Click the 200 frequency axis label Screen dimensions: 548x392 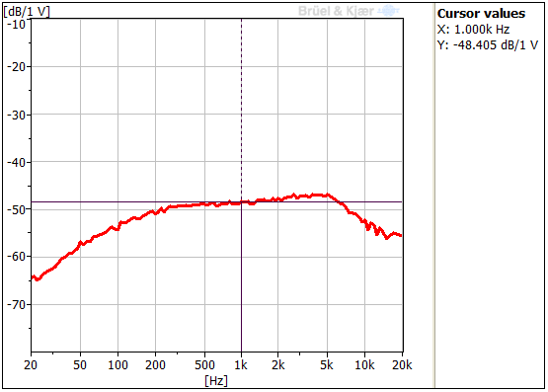155,365
